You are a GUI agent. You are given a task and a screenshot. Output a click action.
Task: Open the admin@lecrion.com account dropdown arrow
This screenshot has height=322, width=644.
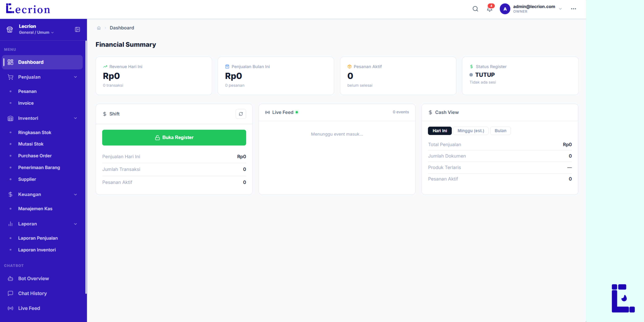[x=560, y=9]
